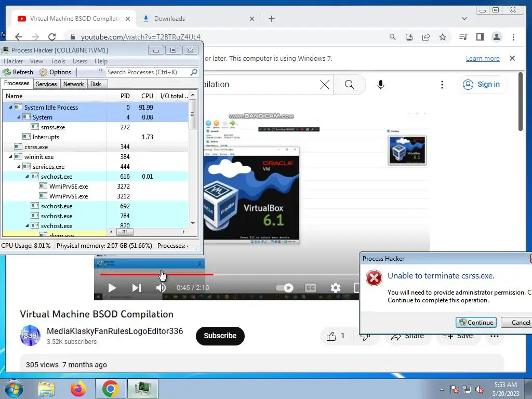Open the tab search dropdown chevron

(464, 19)
